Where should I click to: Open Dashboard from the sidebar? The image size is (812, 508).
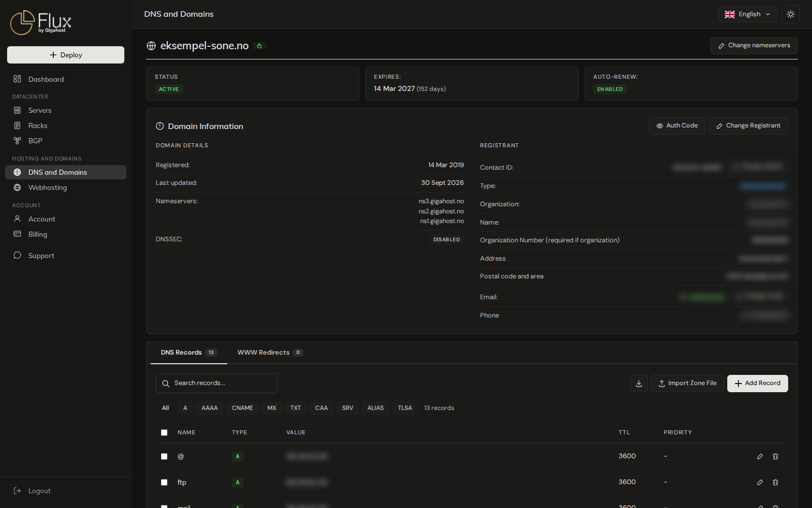click(65, 79)
